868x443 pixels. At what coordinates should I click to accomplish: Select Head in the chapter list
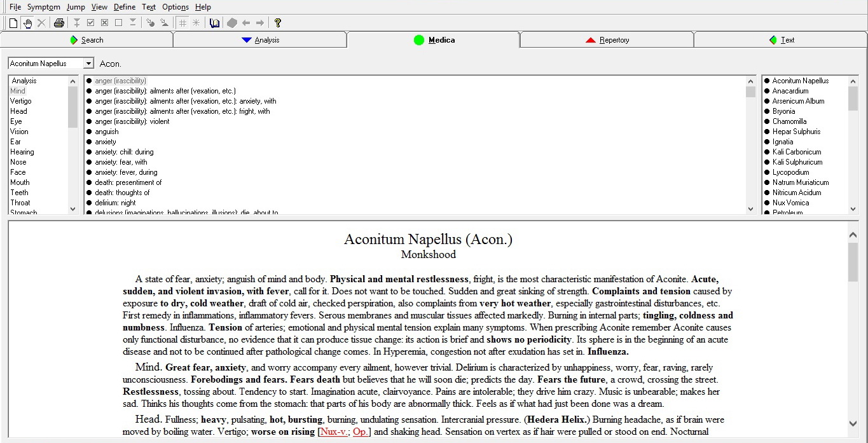point(18,111)
